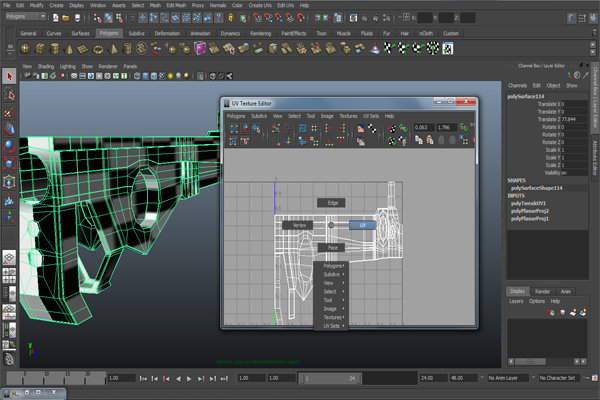600x400 pixels.
Task: Create a polygon sphere from shelf
Action: coord(26,49)
